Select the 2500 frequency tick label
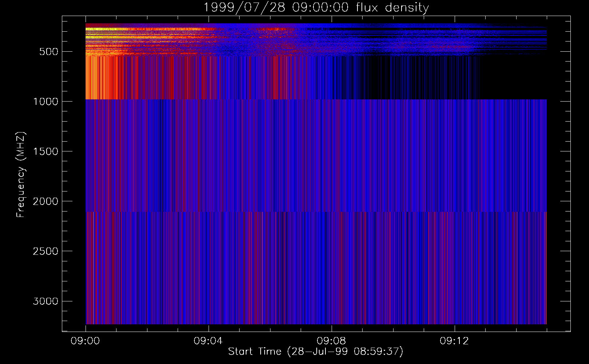This screenshot has height=364, width=589. 46,251
